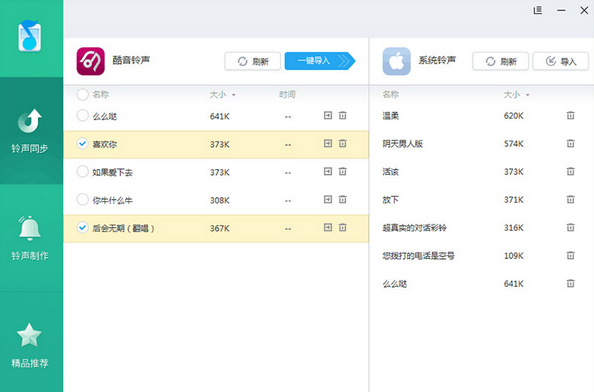Refresh the 系统铃声 list with 刷新
Viewport: 594px width, 392px height.
point(500,61)
